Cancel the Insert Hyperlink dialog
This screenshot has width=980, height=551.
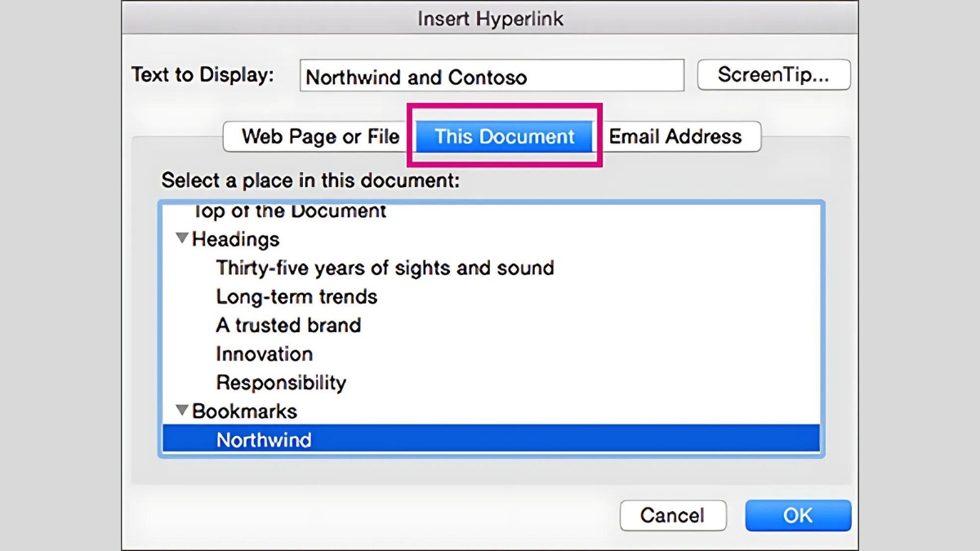[x=673, y=515]
